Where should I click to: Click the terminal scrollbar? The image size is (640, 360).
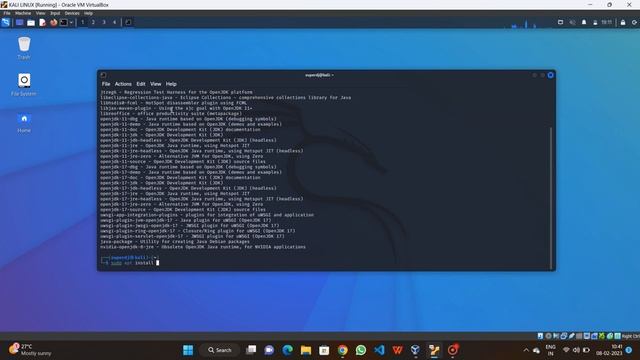pos(551,198)
